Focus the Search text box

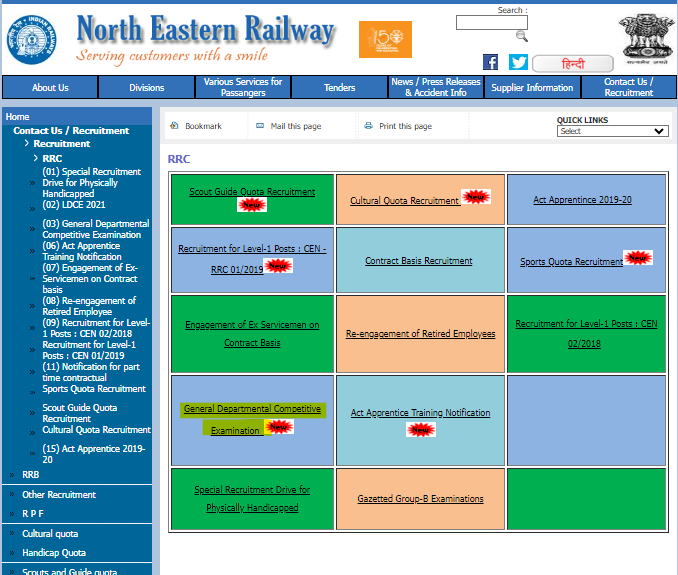point(492,22)
